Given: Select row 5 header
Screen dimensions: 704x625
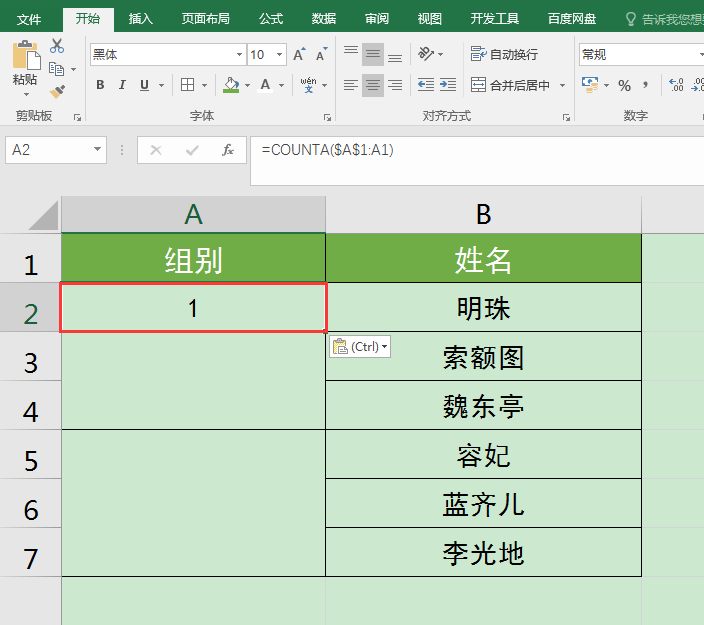Looking at the screenshot, I should (x=31, y=454).
